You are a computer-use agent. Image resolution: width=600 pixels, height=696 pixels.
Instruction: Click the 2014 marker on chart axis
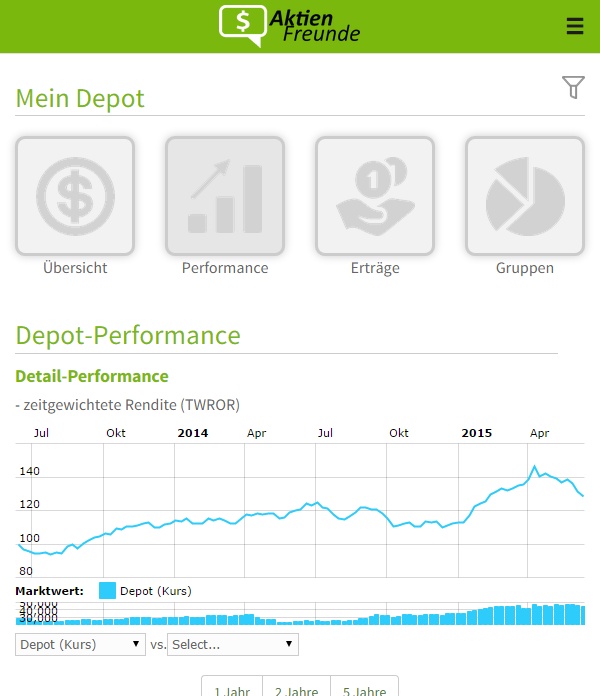tap(193, 433)
